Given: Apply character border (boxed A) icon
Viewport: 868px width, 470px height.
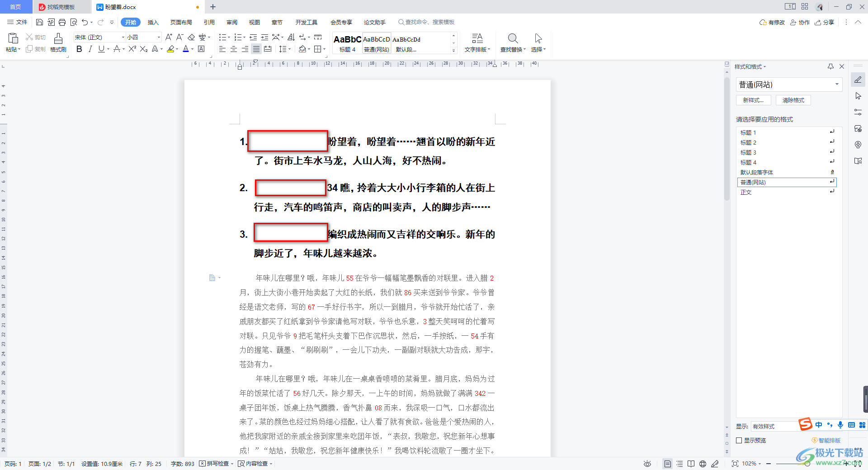Looking at the screenshot, I should pos(201,49).
